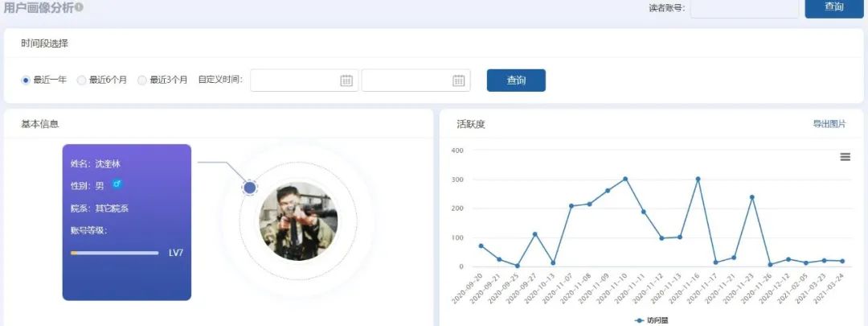Click the 2021-03-24 last data point

click(x=842, y=261)
